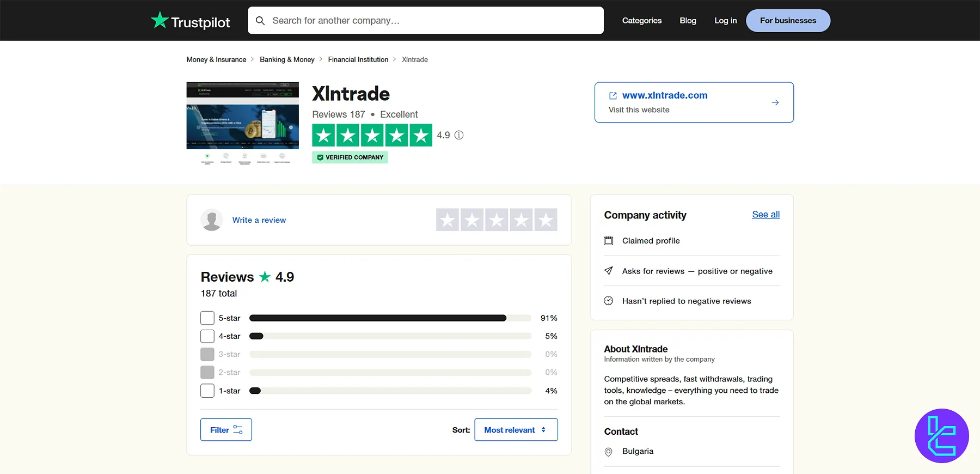
Task: Check the 1-star filter checkbox
Action: click(x=207, y=391)
